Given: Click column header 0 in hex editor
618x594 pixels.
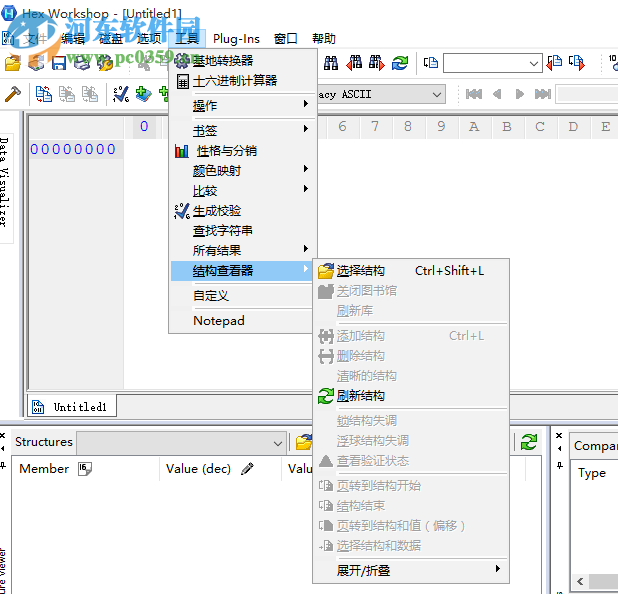Looking at the screenshot, I should (144, 126).
